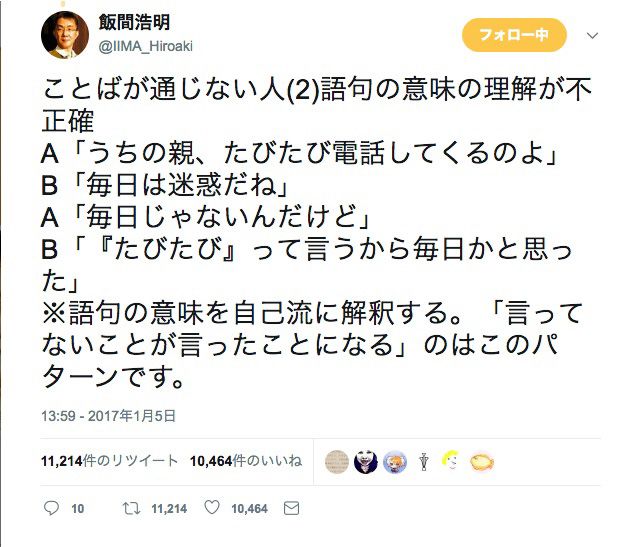This screenshot has height=547, width=640.
Task: Toggle the フォロー中 following button
Action: point(514,36)
